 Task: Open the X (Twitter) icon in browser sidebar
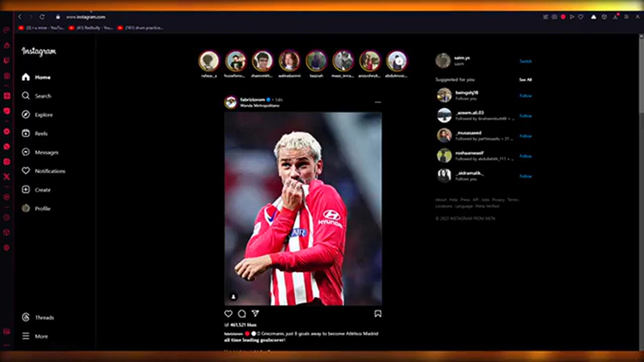point(6,177)
